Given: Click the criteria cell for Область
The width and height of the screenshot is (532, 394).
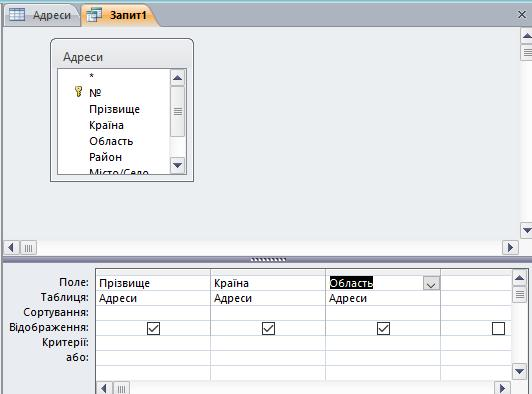Looking at the screenshot, I should click(x=383, y=343).
